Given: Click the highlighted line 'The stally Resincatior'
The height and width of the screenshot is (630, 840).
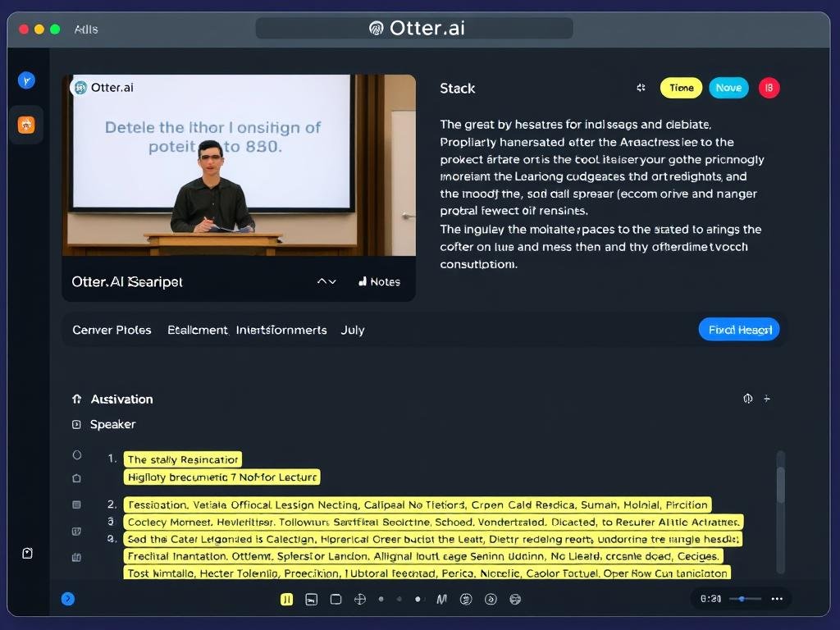Looking at the screenshot, I should (x=183, y=459).
